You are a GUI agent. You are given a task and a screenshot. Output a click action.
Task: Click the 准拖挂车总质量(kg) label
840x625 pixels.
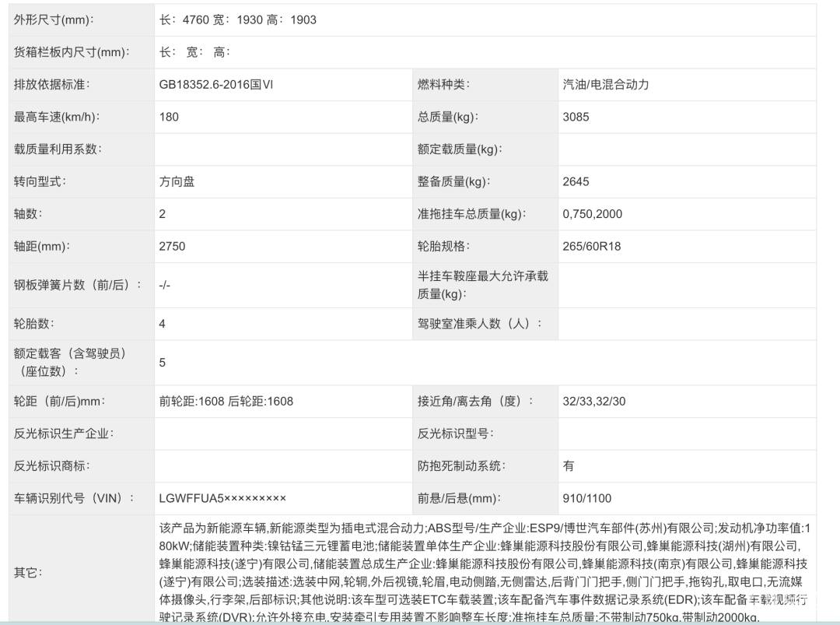pos(472,214)
